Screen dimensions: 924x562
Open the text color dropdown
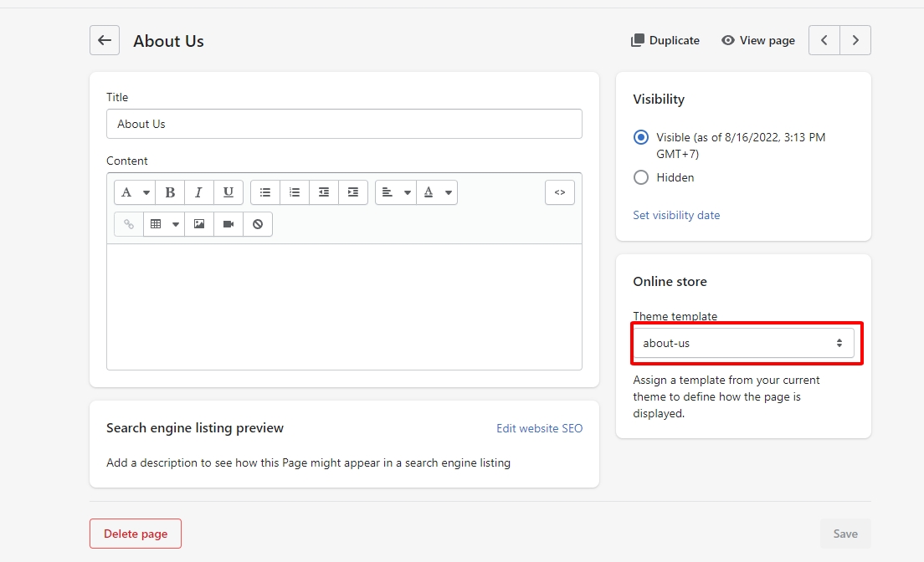click(x=437, y=192)
